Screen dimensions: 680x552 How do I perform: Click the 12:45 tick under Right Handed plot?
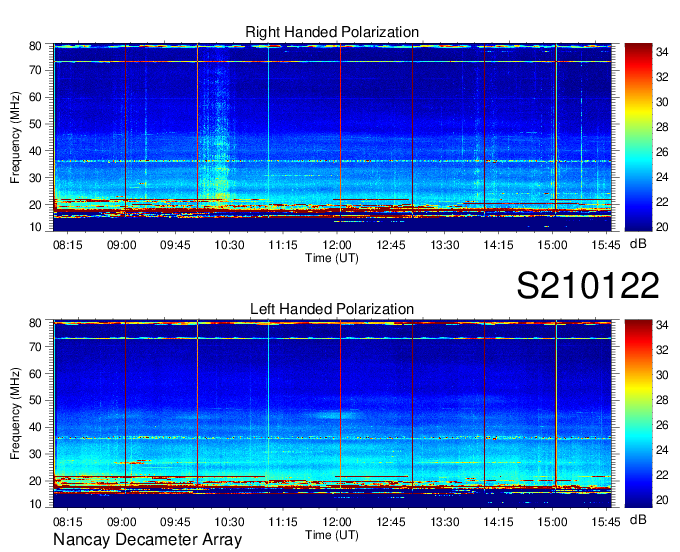[391, 245]
